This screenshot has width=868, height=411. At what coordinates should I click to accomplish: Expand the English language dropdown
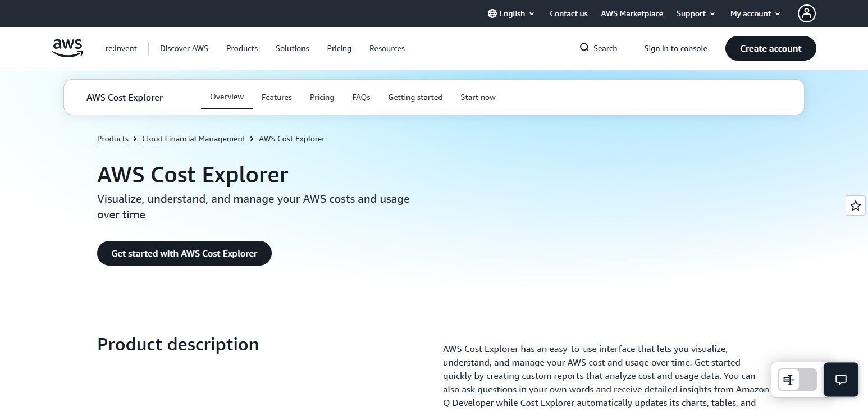pos(511,13)
